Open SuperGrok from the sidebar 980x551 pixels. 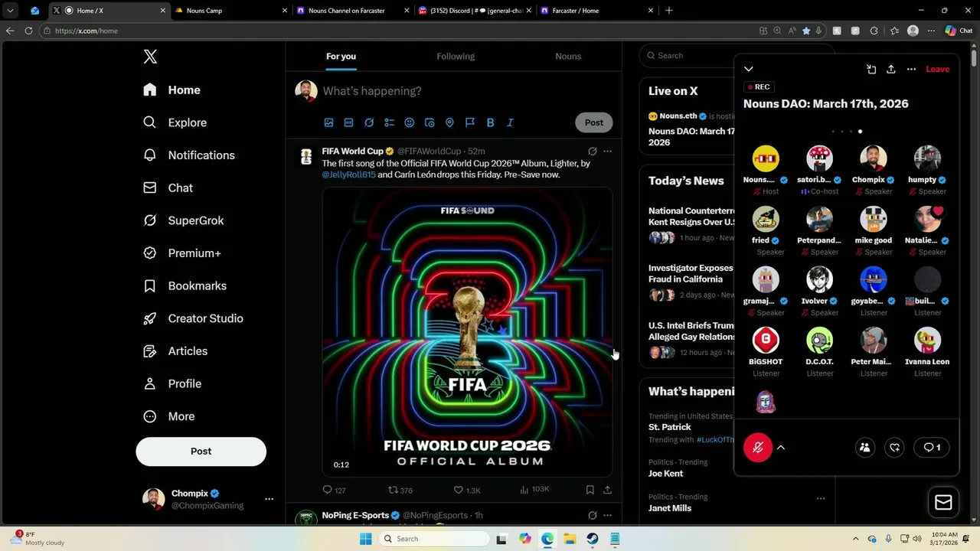[184, 220]
